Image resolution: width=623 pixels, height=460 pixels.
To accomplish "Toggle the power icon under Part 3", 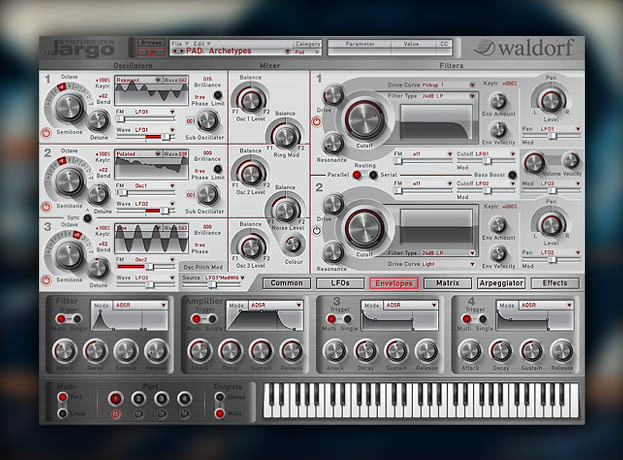I will (x=161, y=414).
